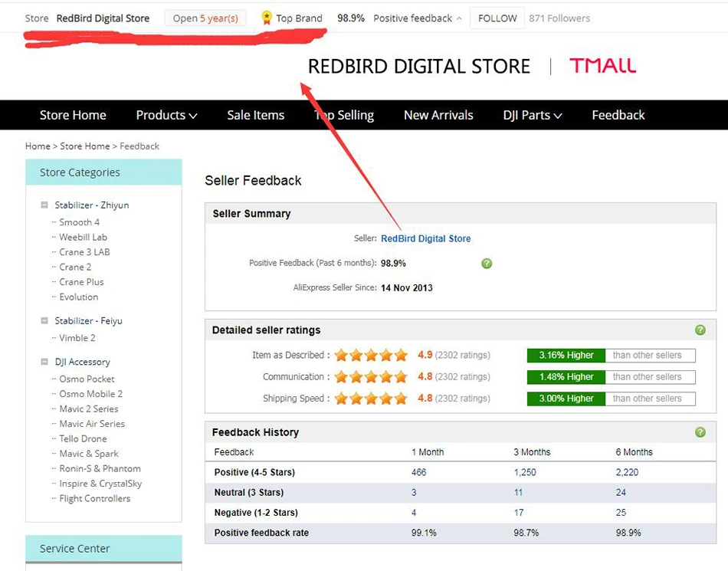Select the Crane Plus category
Viewport: 728px width, 571px height.
pos(81,282)
